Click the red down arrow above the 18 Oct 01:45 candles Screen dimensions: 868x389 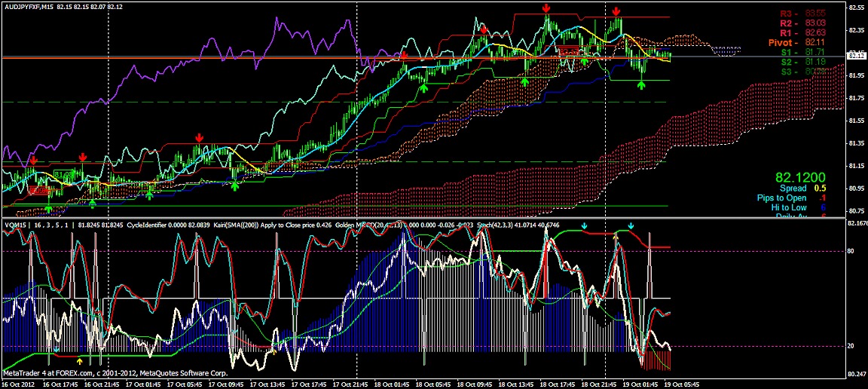pyautogui.click(x=405, y=55)
